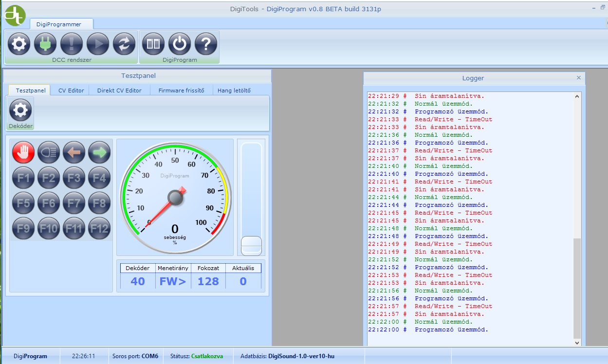Image resolution: width=608 pixels, height=364 pixels.
Task: Toggle function F5
Action: point(23,203)
